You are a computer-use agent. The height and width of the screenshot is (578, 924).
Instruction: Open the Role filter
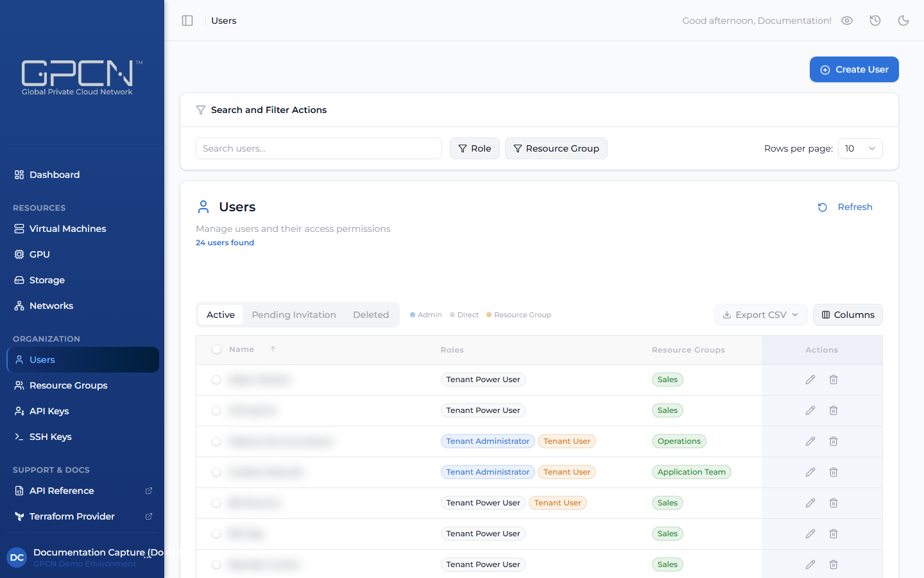coord(475,148)
